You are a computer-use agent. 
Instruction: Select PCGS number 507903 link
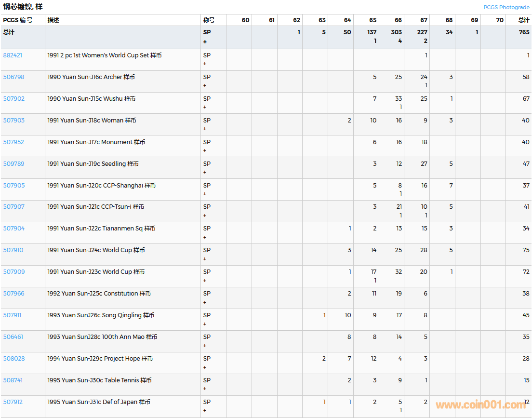[x=13, y=121]
